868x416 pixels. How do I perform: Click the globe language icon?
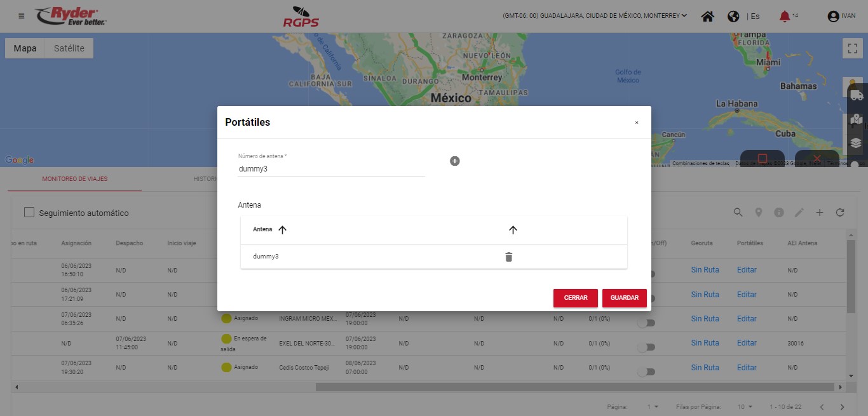click(x=733, y=17)
